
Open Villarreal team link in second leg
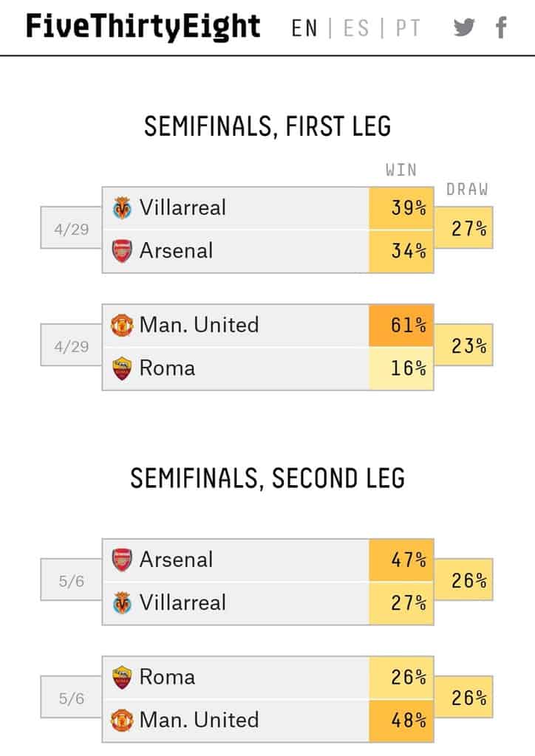(183, 602)
